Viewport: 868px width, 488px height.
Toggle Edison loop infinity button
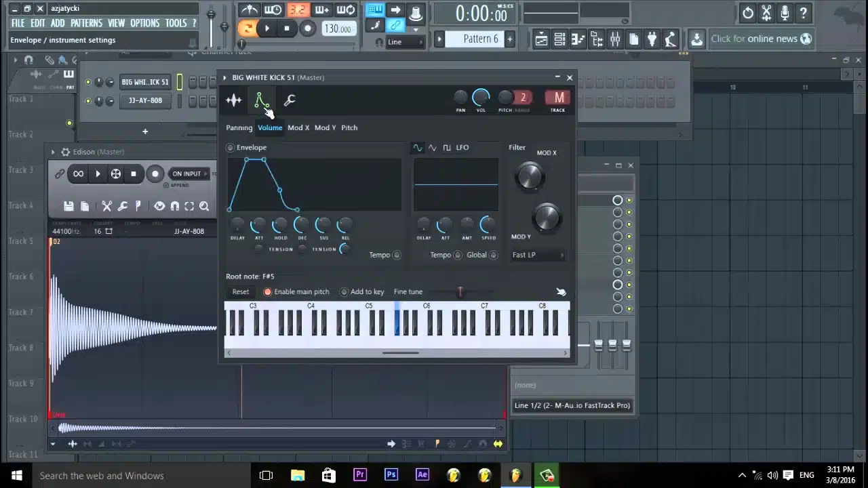[78, 174]
